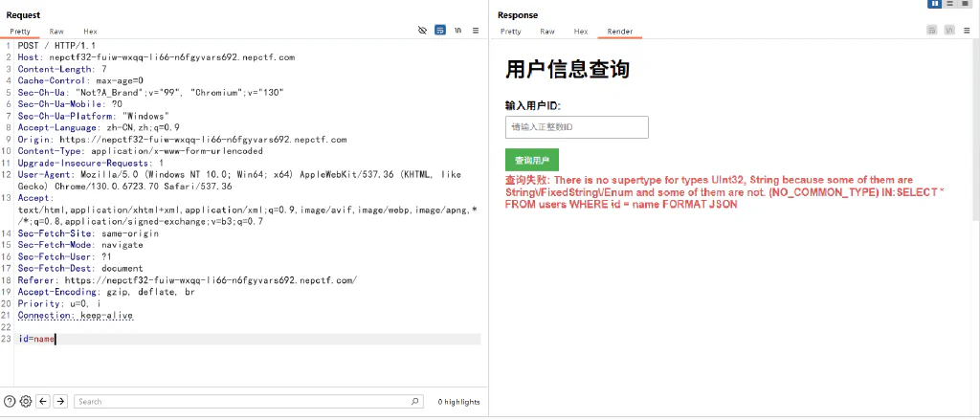Viewport: 980px width, 420px height.
Task: Select the Response Render tab
Action: 620,32
